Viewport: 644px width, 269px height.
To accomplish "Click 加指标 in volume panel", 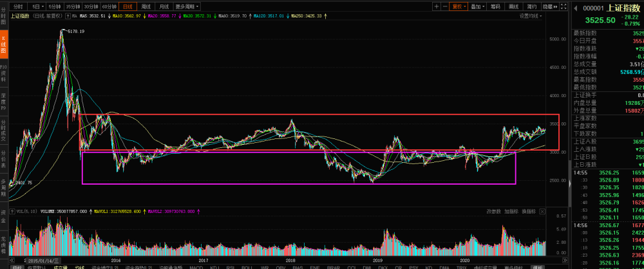I will coord(511,212).
